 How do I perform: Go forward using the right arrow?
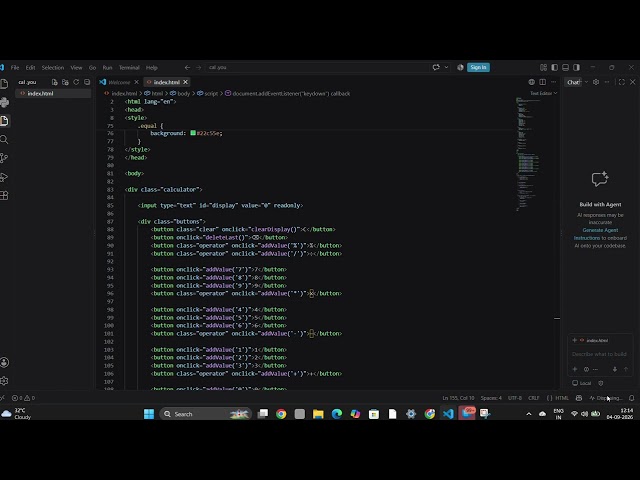(x=198, y=67)
